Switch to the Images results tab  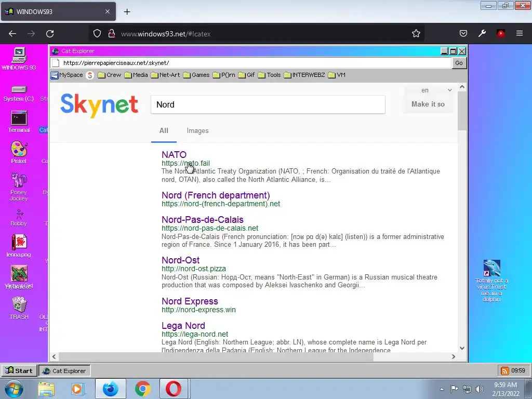pos(198,130)
